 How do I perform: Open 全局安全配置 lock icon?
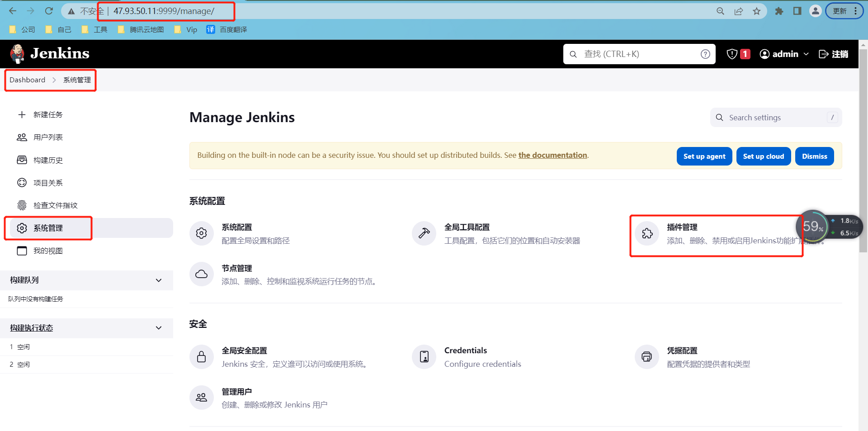[202, 357]
